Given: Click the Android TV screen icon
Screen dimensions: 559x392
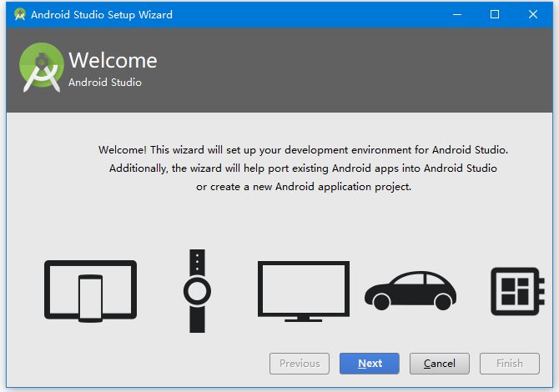Looking at the screenshot, I should pyautogui.click(x=304, y=290).
